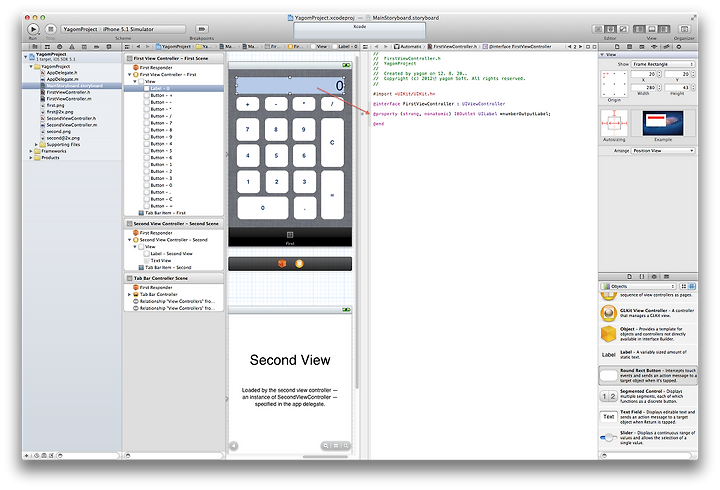Click the Stop button in the toolbar
The image size is (720, 490).
pos(51,29)
